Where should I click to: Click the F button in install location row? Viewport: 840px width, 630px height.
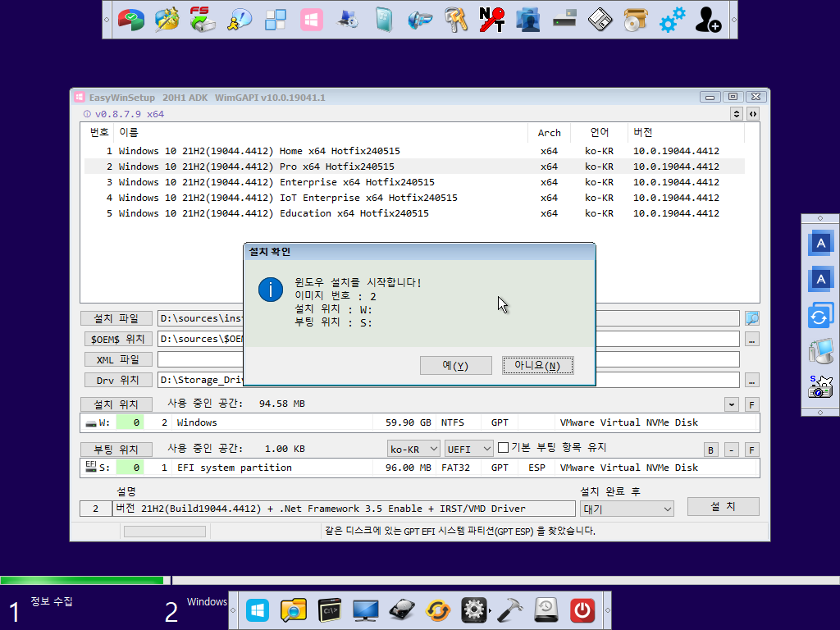point(751,405)
